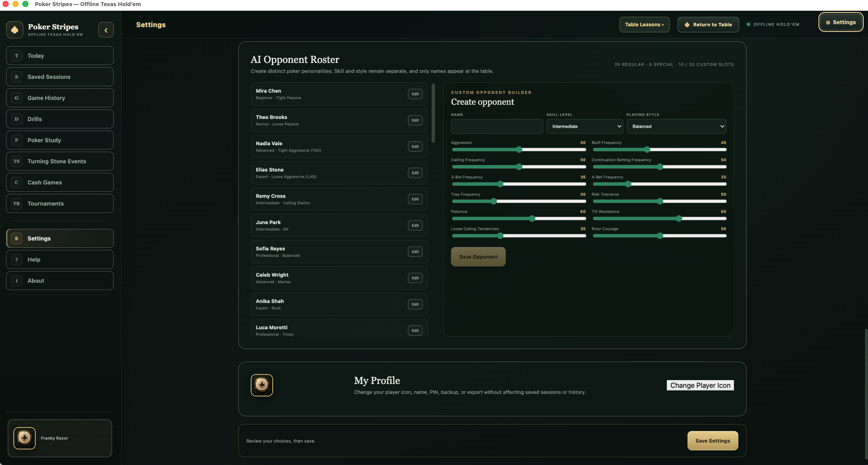Click Save Opponent button
The height and width of the screenshot is (465, 868).
tap(478, 257)
